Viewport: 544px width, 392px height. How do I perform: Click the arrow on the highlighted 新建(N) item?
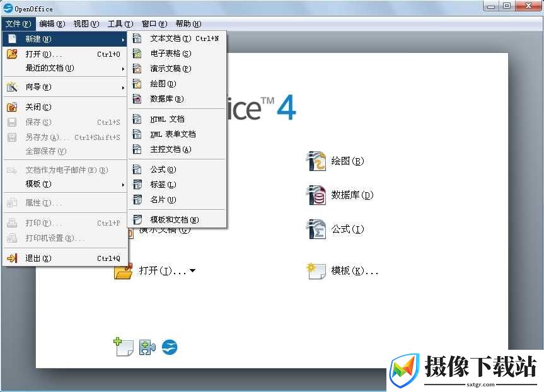pos(123,40)
